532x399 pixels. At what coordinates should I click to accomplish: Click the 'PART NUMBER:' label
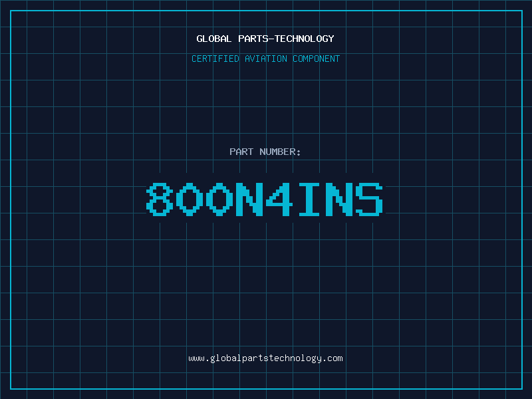265,152
